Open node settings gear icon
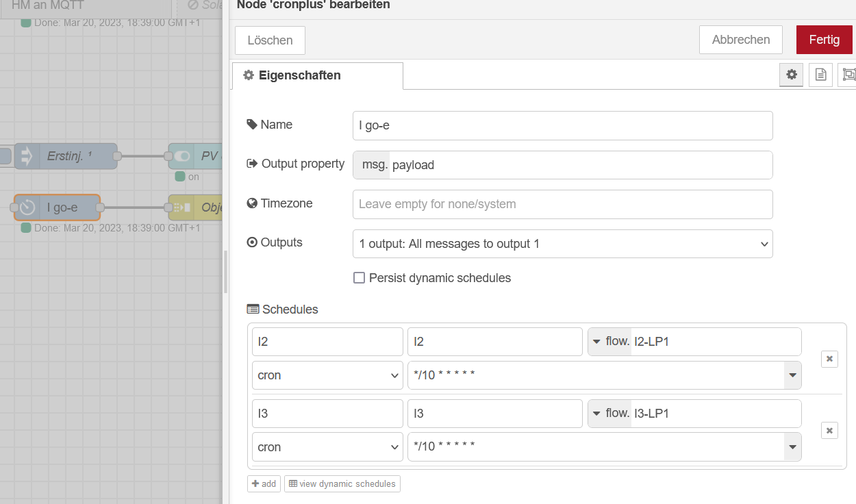Screen dimensions: 856x504 tap(792, 75)
